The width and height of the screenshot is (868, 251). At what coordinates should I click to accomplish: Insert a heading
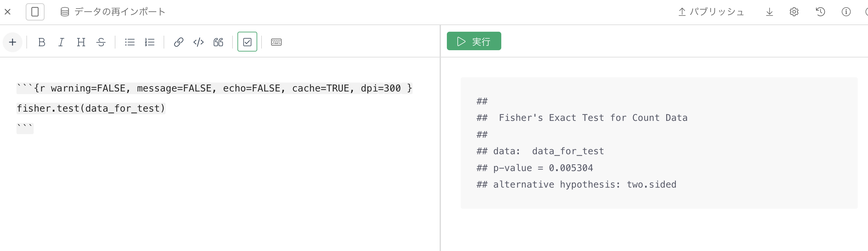pyautogui.click(x=81, y=42)
